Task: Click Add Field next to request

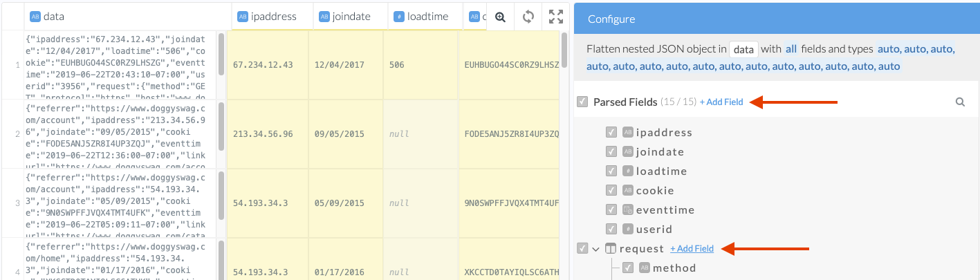Action: [692, 249]
